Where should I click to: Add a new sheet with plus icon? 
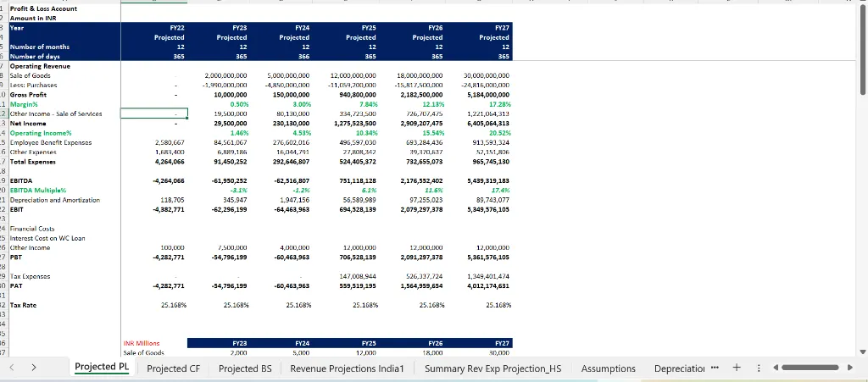736,368
